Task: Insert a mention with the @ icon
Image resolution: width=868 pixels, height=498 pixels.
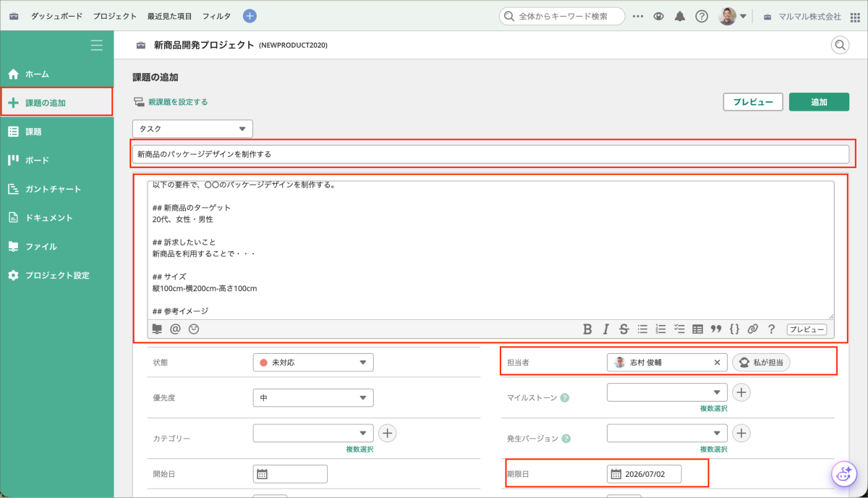Action: pos(175,329)
